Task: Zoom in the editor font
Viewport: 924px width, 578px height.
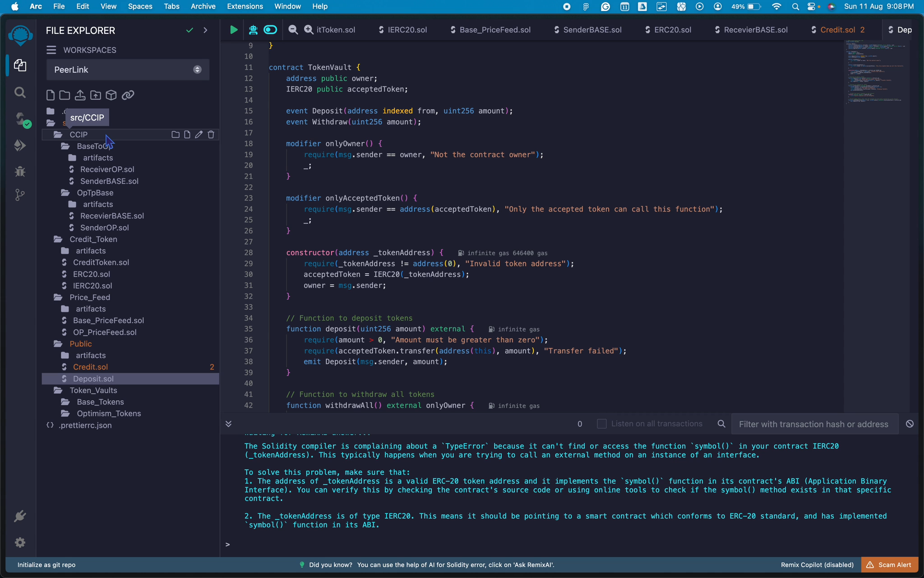Action: click(309, 30)
